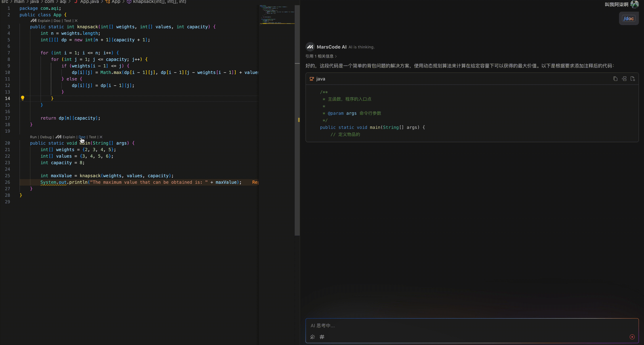Click Explain above knapsack method
This screenshot has height=345, width=644.
coord(44,21)
